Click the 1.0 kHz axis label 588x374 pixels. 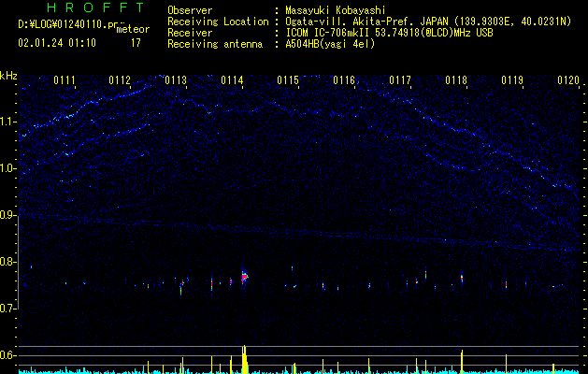point(8,168)
